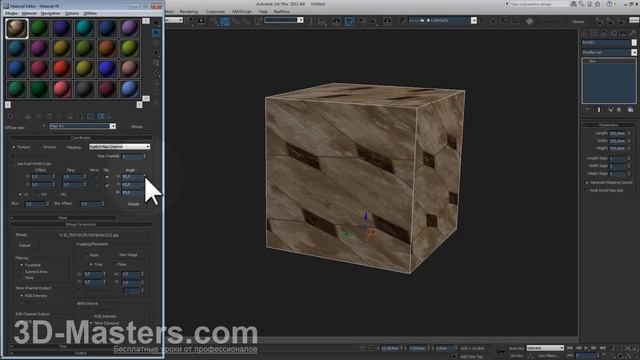This screenshot has width=640, height=360.
Task: Click the Length parameter field
Action: click(x=618, y=133)
